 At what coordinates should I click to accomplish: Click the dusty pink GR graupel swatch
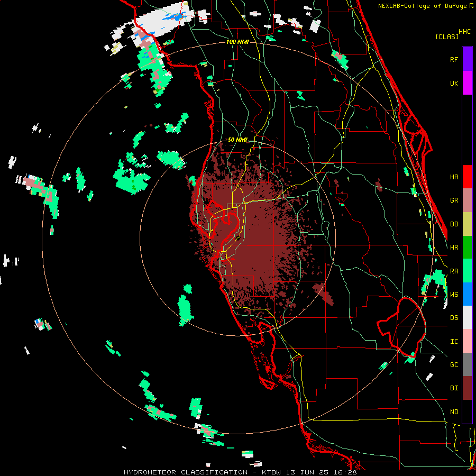coord(467,200)
